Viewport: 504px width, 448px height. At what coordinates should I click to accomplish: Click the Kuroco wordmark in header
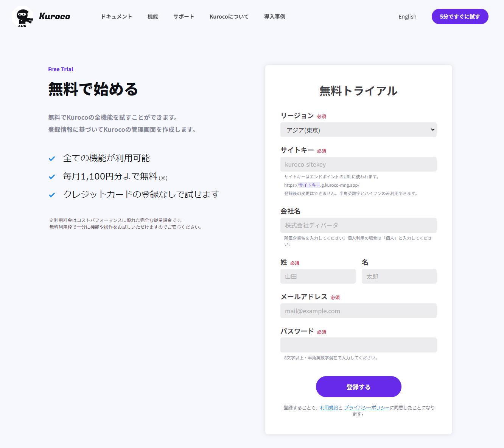click(54, 16)
